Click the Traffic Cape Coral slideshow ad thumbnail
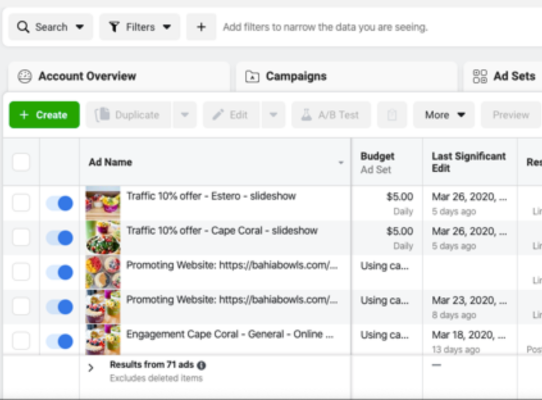Screen dimensions: 542x400 coord(103,238)
